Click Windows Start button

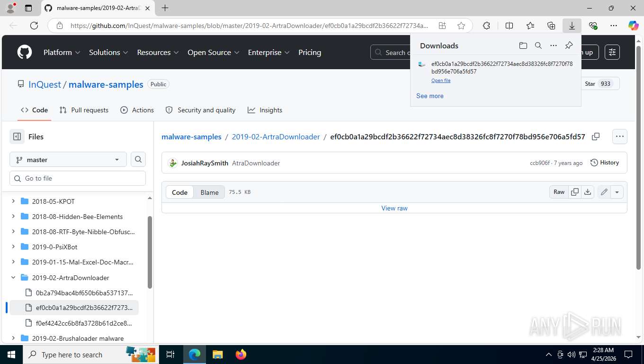point(10,355)
